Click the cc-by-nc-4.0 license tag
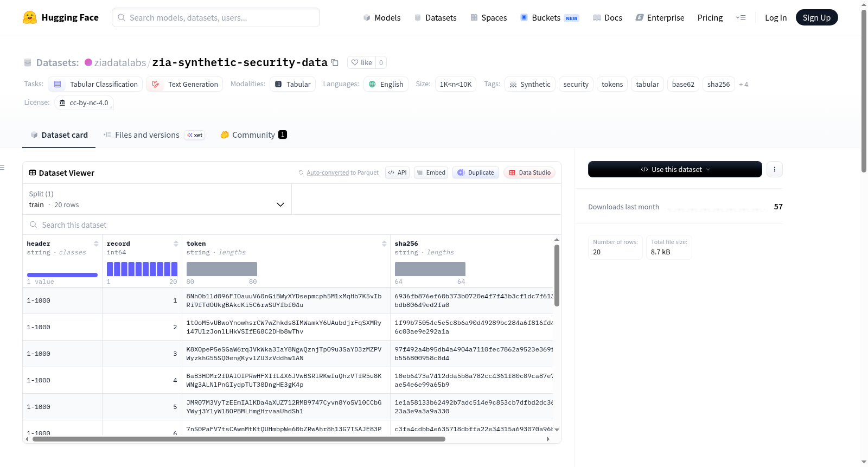 pyautogui.click(x=84, y=103)
